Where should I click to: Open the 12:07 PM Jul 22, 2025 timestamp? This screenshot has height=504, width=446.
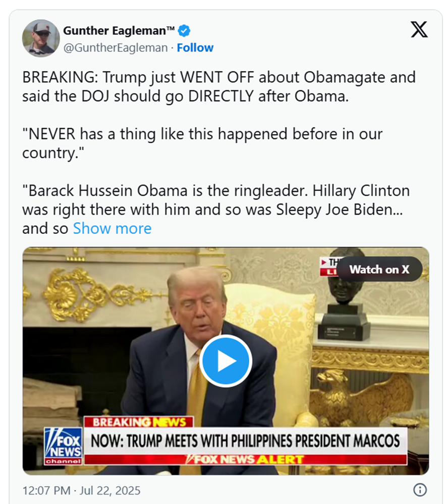point(81,490)
